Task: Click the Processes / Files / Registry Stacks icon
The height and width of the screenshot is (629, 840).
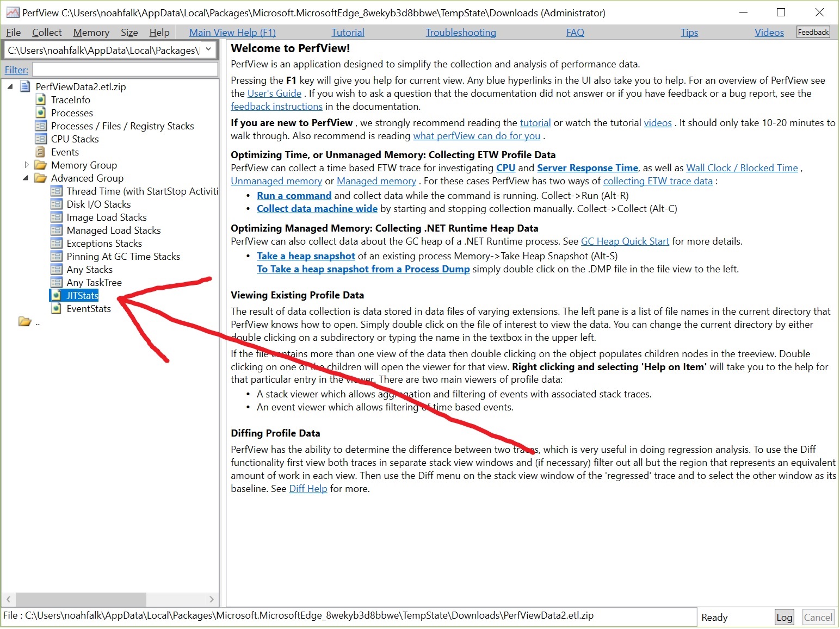Action: 41,126
